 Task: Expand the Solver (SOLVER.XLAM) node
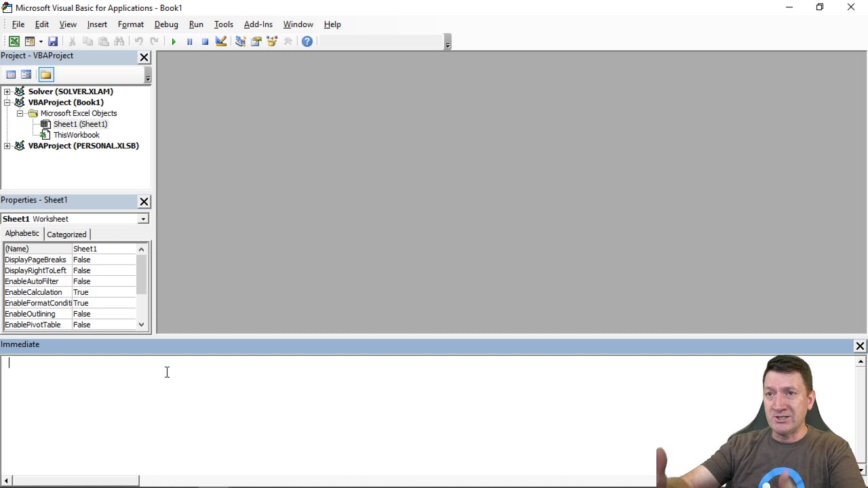tap(7, 91)
